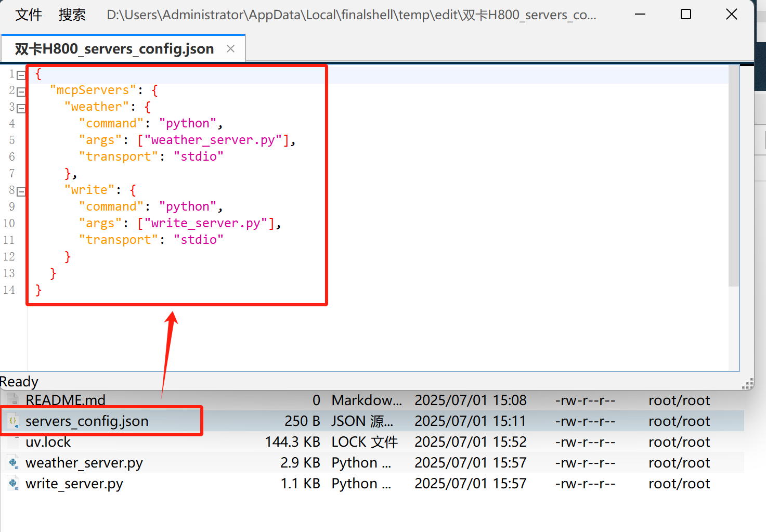Collapse the mcpServers block fold marker
The height and width of the screenshot is (532, 766).
[x=21, y=92]
